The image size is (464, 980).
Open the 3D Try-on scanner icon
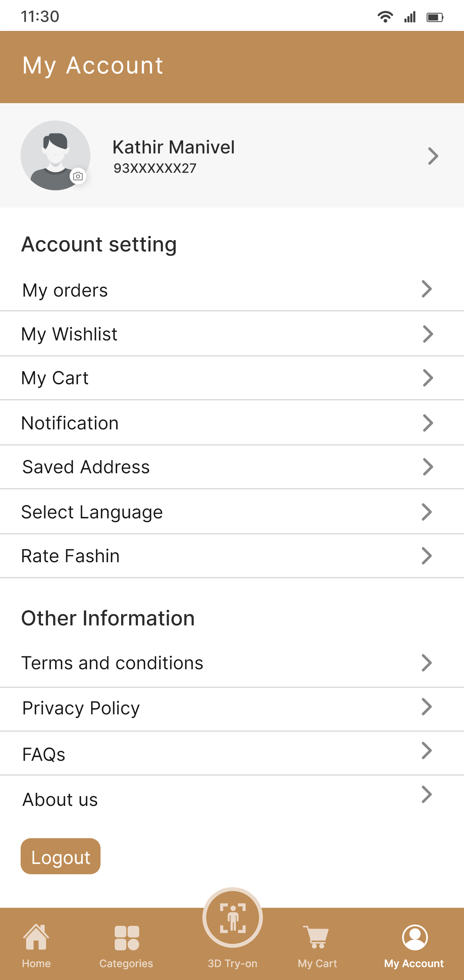(232, 917)
